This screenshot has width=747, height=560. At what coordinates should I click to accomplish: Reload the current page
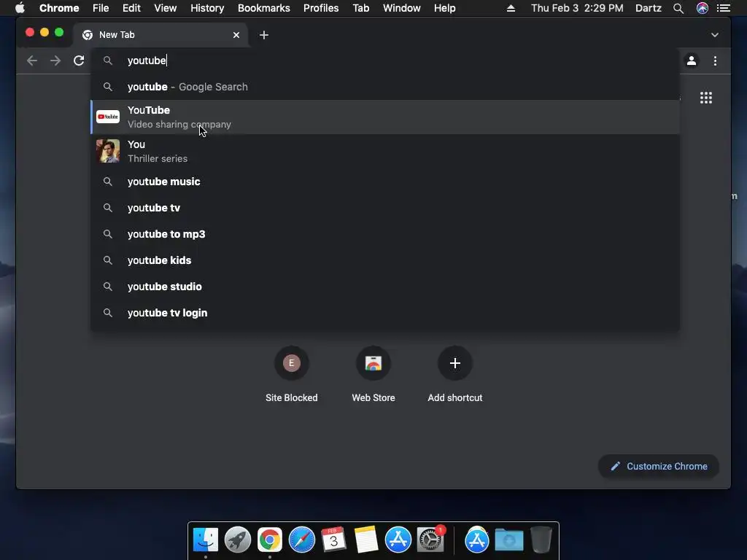point(79,61)
